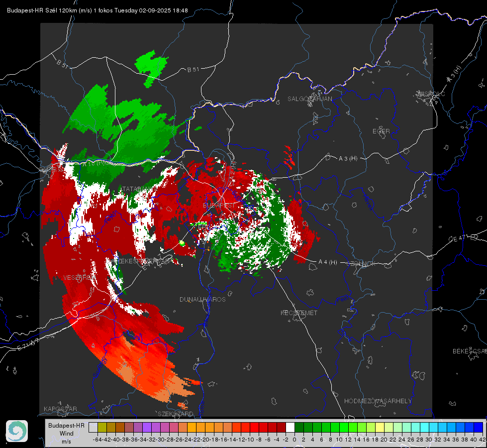Click the TATABÁNYA city label
The height and width of the screenshot is (448, 487).
(139, 189)
